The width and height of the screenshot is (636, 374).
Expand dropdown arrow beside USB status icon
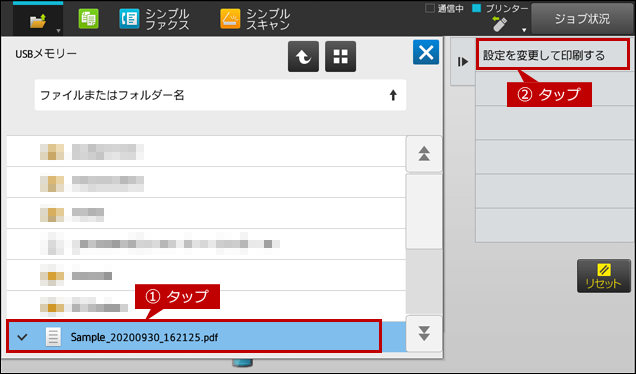point(524,30)
